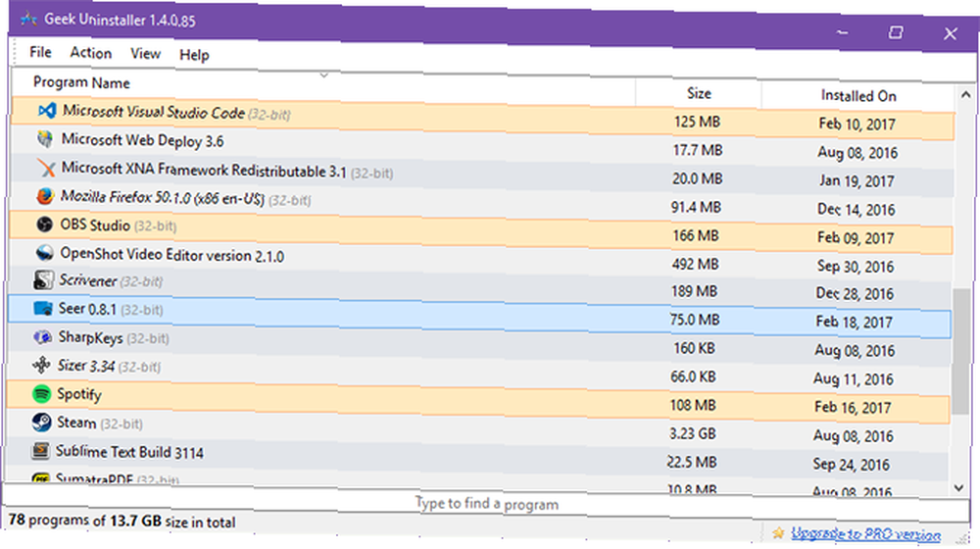The width and height of the screenshot is (980, 549).
Task: Click the Feb 10, 2017 date cell
Action: [x=857, y=124]
